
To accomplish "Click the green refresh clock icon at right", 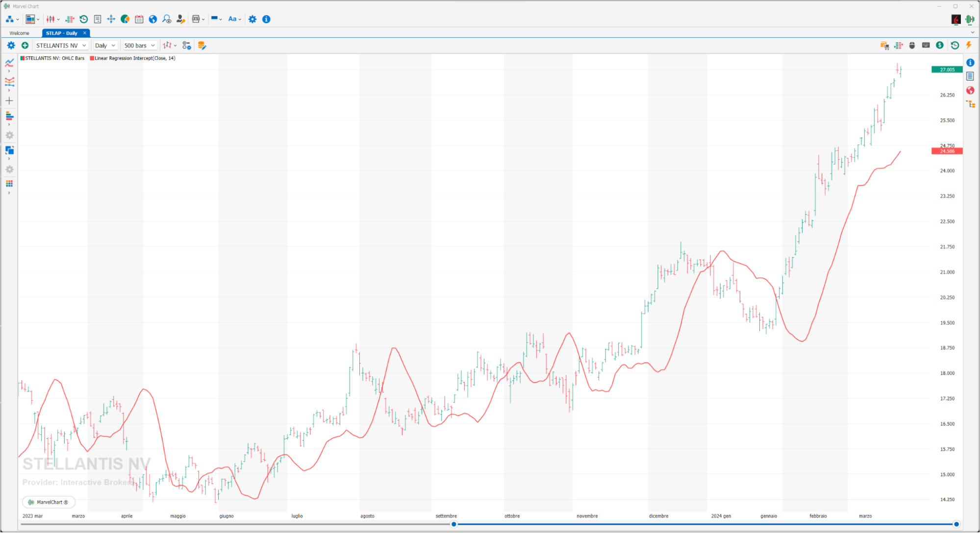I will coord(955,45).
